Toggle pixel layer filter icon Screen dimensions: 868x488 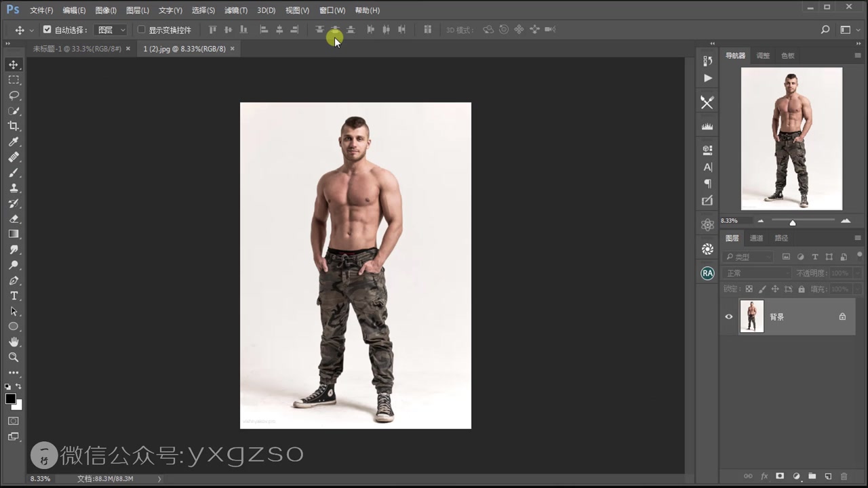point(786,257)
